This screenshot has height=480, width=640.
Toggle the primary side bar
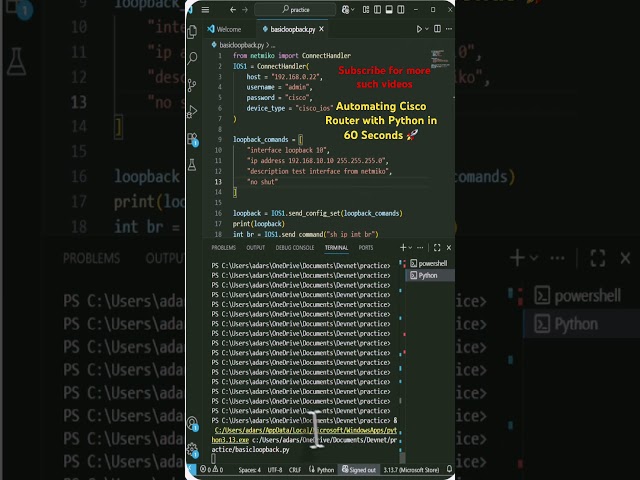click(378, 10)
